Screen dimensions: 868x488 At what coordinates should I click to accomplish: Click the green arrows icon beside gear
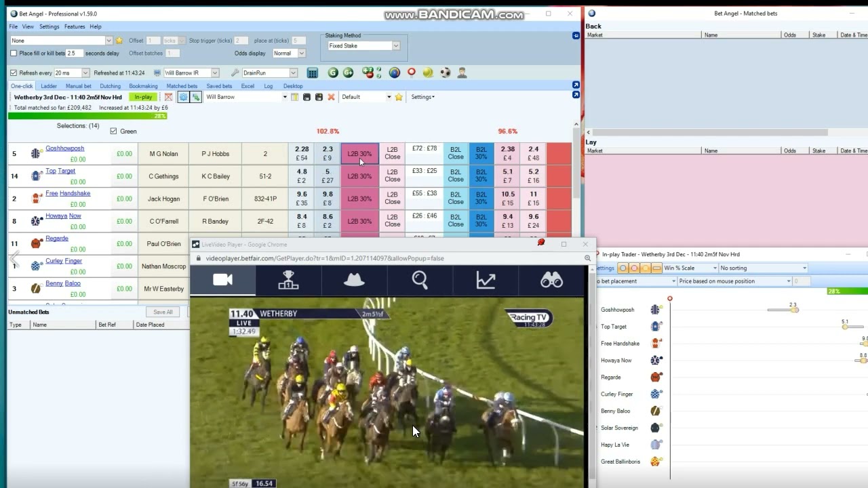click(196, 97)
